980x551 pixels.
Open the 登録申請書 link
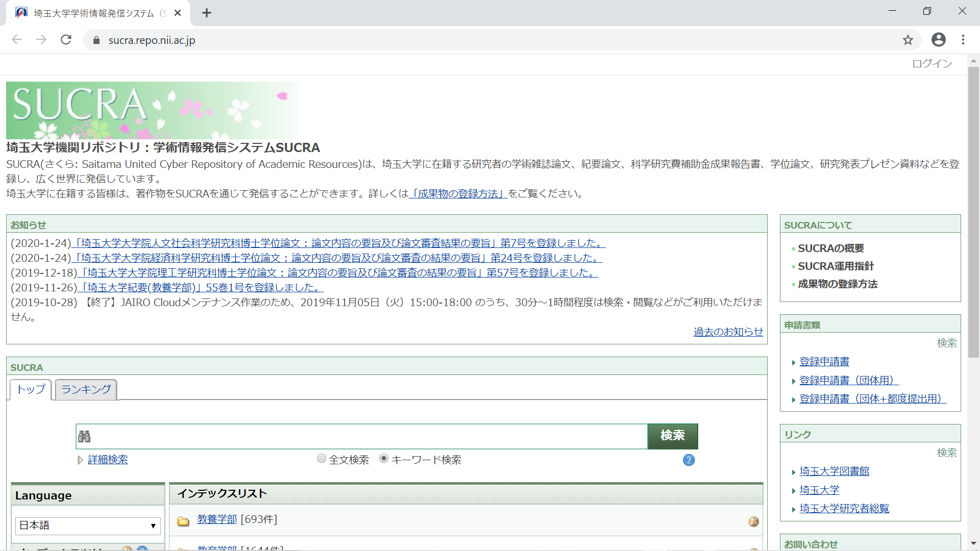pyautogui.click(x=824, y=362)
